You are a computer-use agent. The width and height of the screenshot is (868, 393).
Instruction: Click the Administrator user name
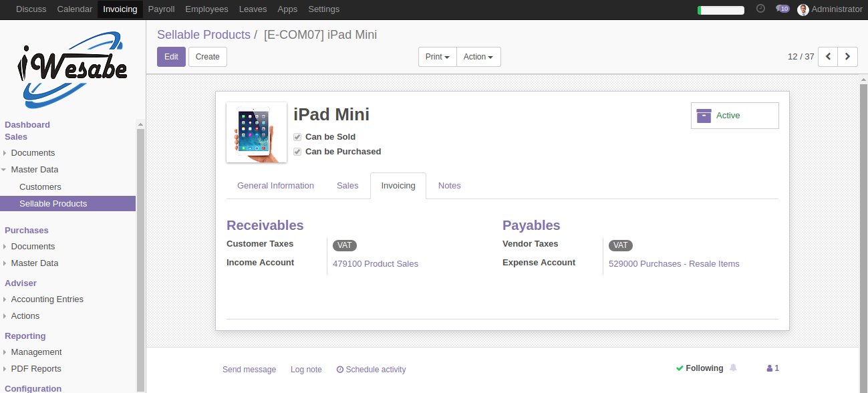coord(837,9)
